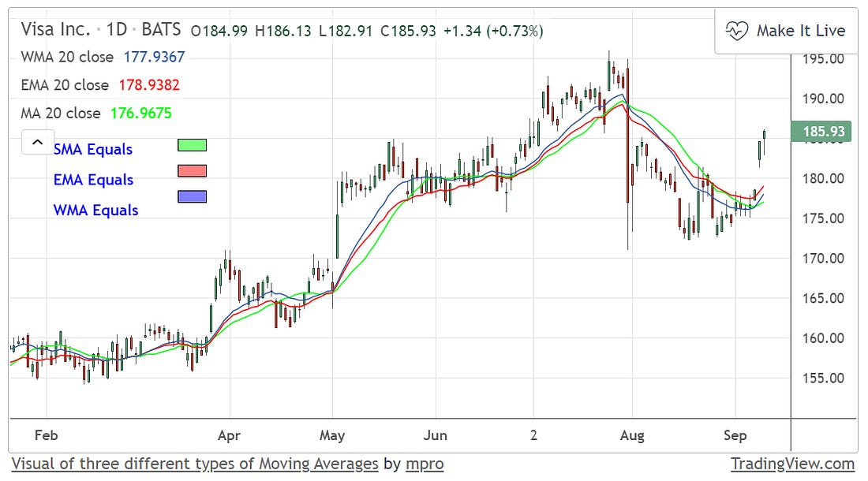Click the 175.00 price axis label

[823, 218]
